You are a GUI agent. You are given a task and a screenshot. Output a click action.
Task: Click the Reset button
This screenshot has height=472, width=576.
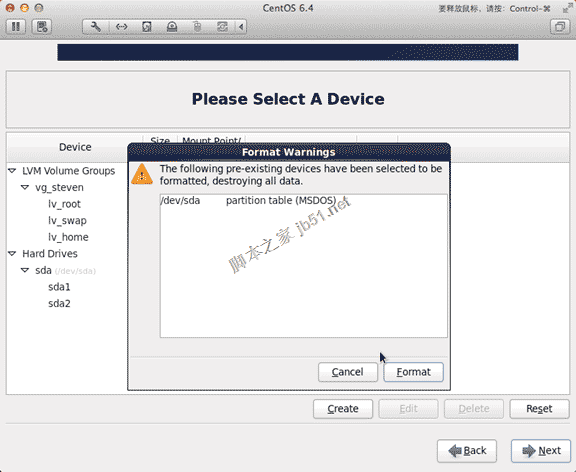pyautogui.click(x=539, y=409)
